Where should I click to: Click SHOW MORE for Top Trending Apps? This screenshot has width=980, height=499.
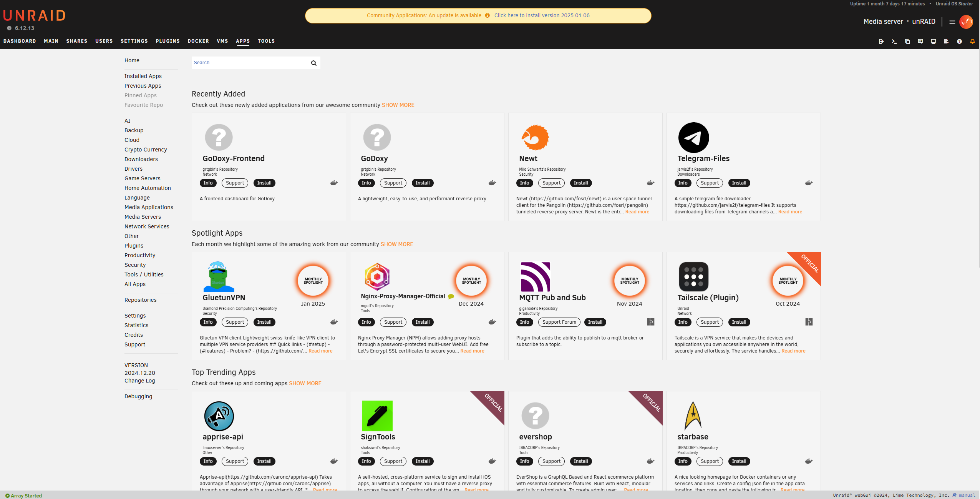pos(305,383)
